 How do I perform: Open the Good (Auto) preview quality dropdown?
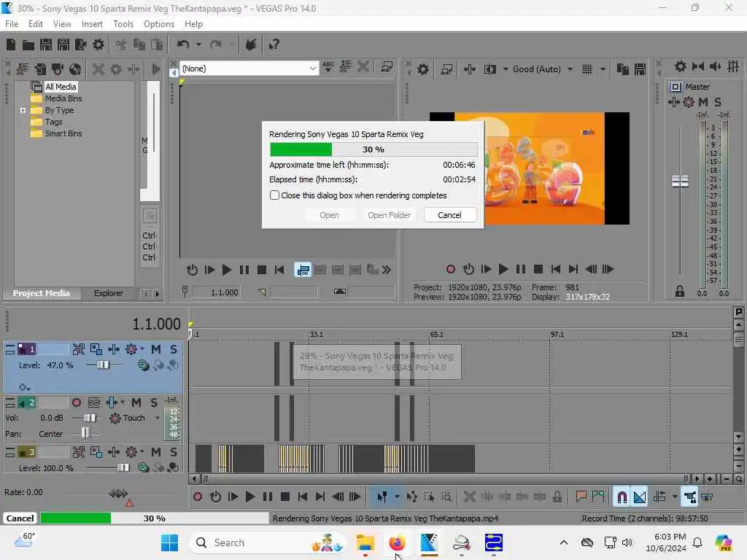tap(570, 69)
